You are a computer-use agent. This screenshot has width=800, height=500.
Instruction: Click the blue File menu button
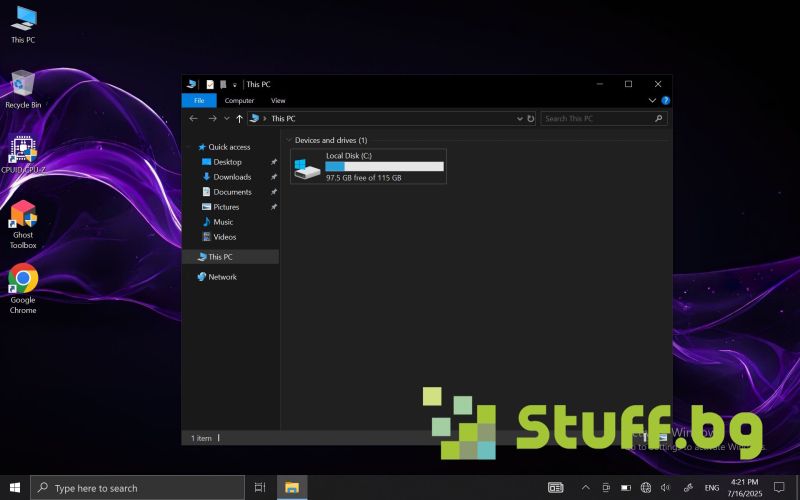tap(199, 101)
